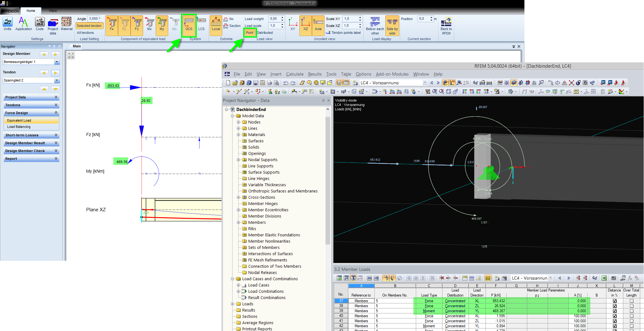This screenshot has height=331, width=644.
Task: Open the Calculate menu in RFEM
Action: coord(294,74)
